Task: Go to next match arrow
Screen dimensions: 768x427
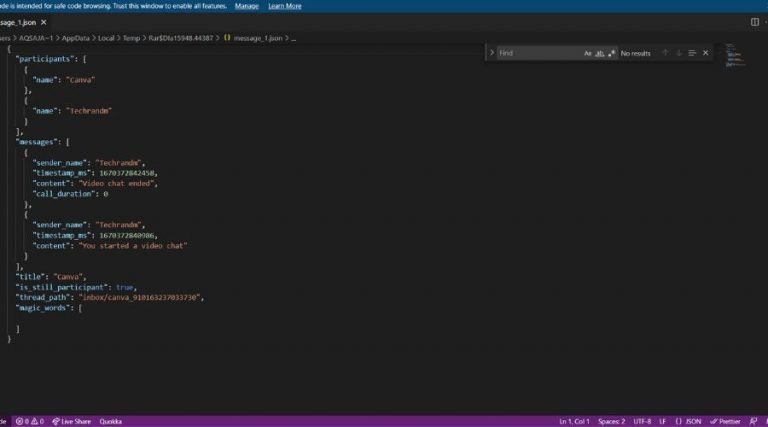Action: [679, 53]
